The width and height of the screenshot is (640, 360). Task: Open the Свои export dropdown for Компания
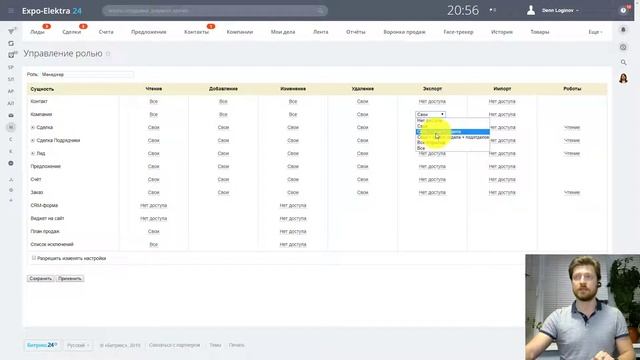coord(430,114)
